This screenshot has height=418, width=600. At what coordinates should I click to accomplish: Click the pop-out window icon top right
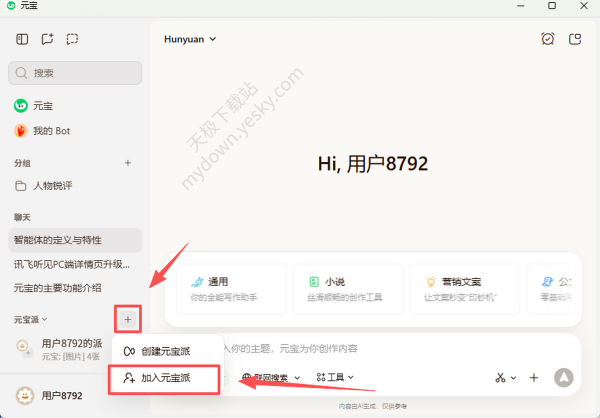click(x=575, y=39)
